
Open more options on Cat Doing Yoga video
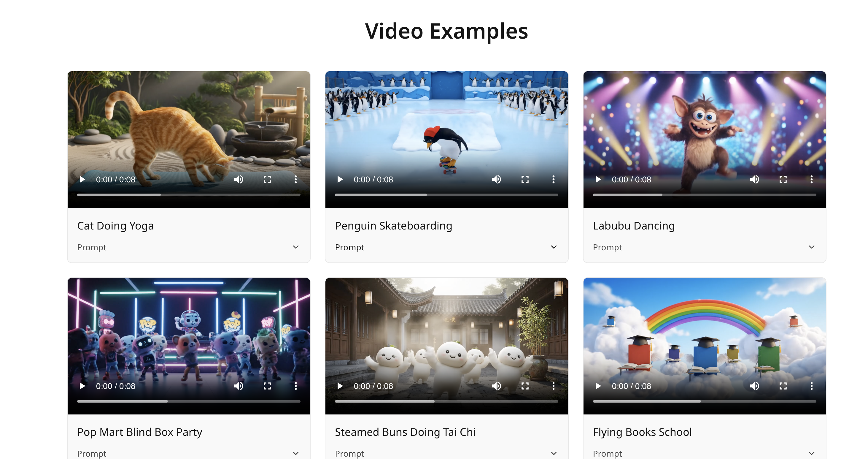point(295,179)
